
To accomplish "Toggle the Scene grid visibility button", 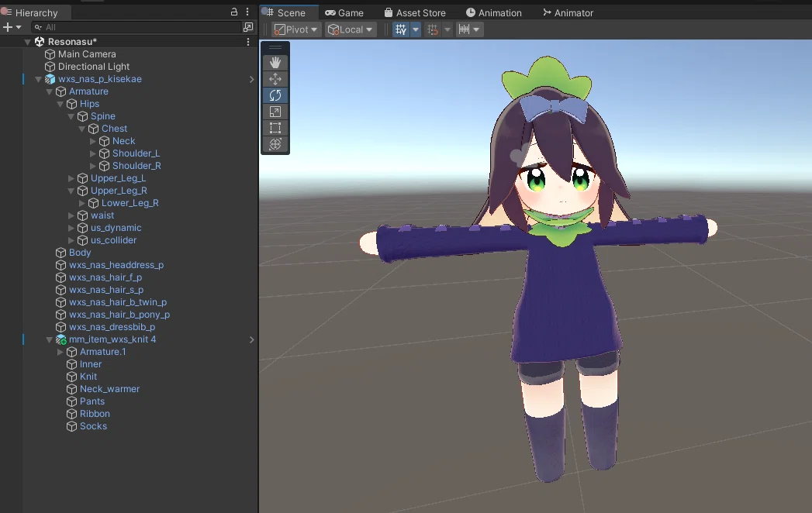I will (401, 29).
